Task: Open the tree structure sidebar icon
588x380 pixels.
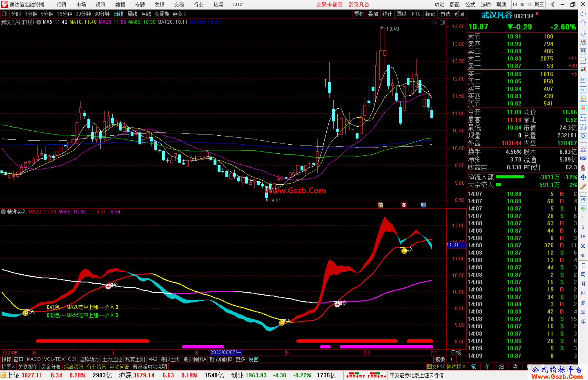Action: [583, 99]
